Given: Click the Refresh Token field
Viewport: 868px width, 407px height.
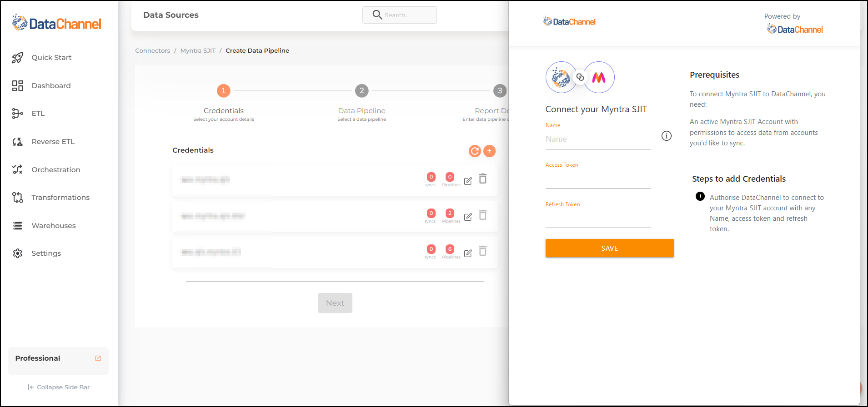Looking at the screenshot, I should tap(598, 219).
